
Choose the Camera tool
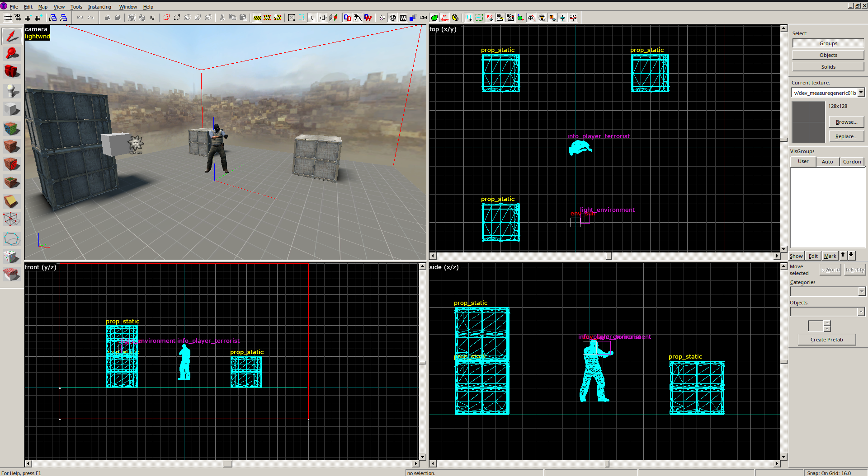click(12, 71)
